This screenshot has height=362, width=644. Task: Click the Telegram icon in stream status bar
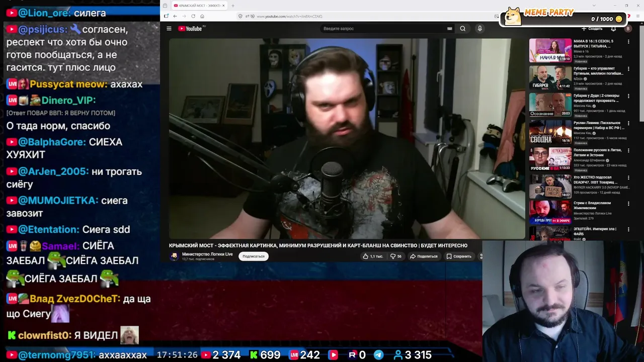pyautogui.click(x=378, y=355)
